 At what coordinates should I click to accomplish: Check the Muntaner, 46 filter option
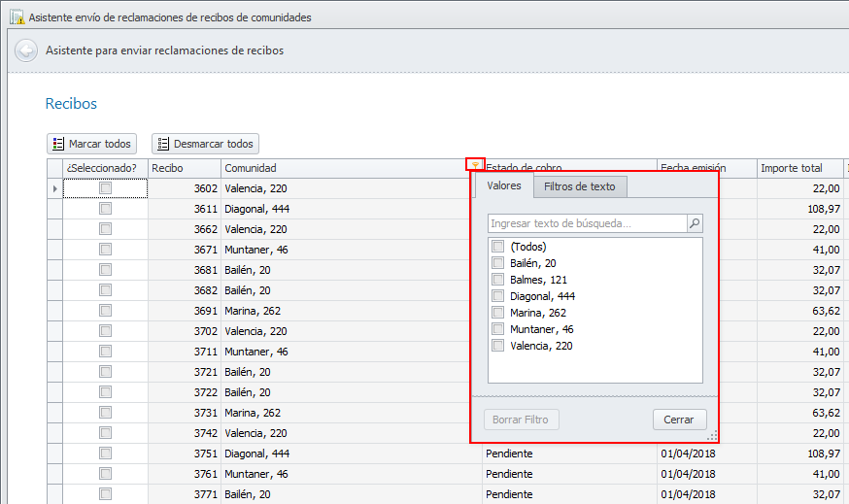pos(498,329)
